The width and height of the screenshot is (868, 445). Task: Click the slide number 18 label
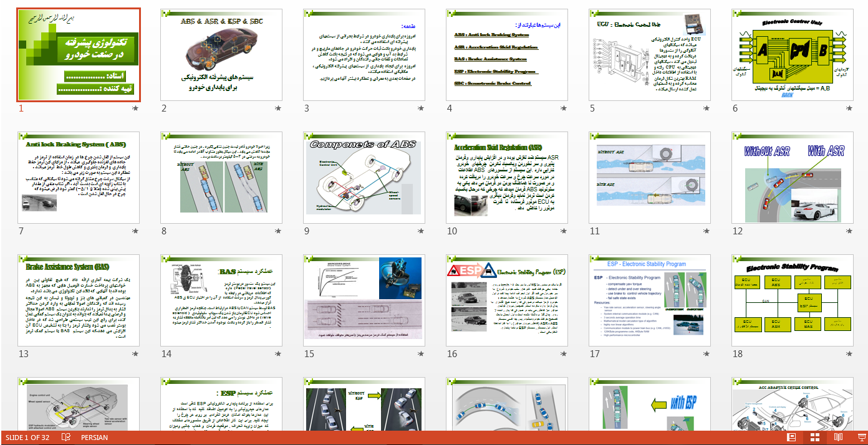click(x=738, y=354)
